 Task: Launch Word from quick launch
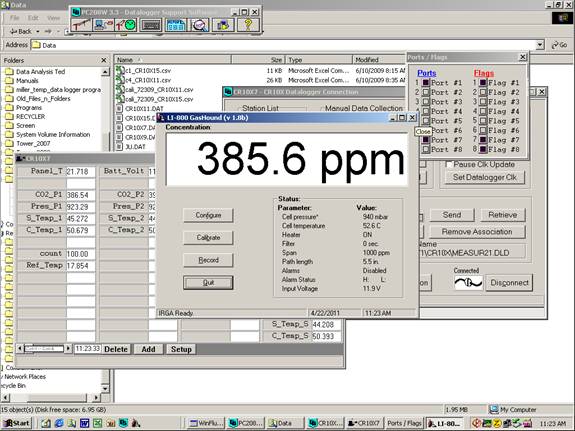(84, 423)
